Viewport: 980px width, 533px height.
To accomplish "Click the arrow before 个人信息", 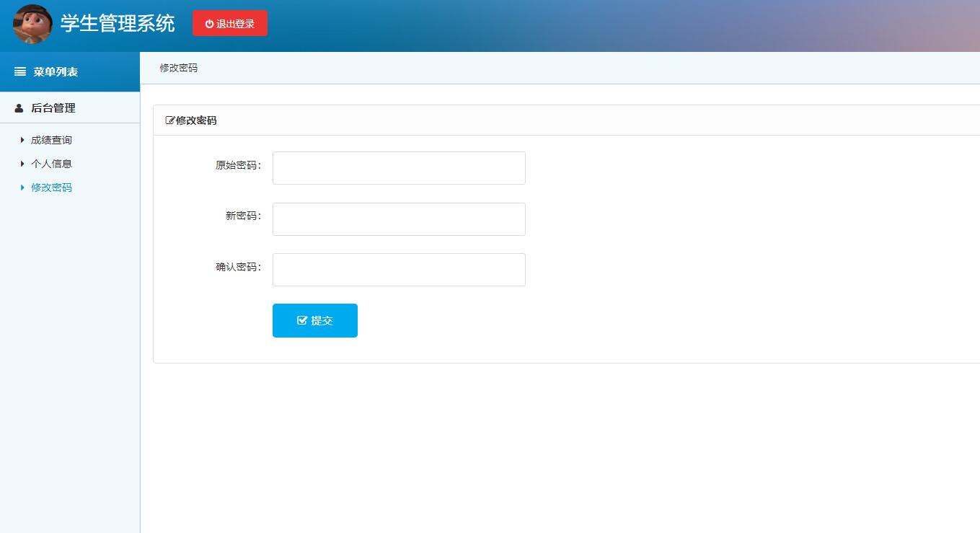I will [x=22, y=164].
